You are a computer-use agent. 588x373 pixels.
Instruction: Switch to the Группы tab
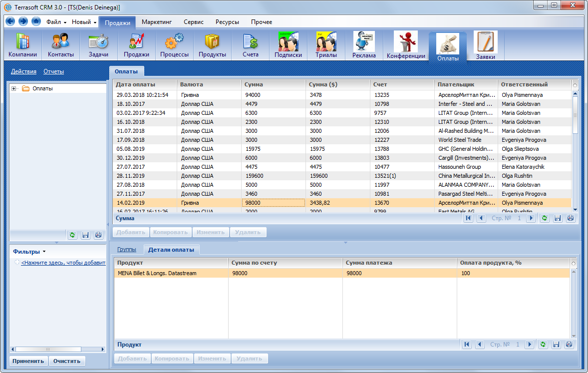[x=126, y=249]
